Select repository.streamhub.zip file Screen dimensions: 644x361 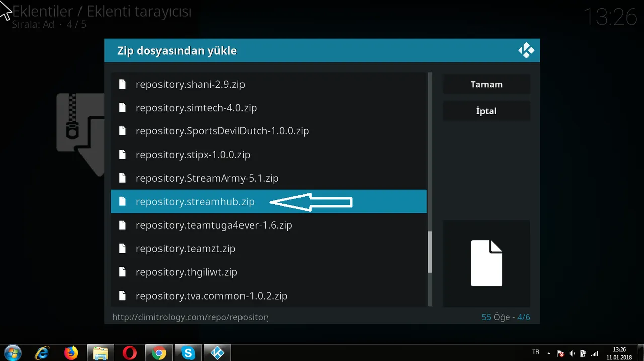coord(269,201)
